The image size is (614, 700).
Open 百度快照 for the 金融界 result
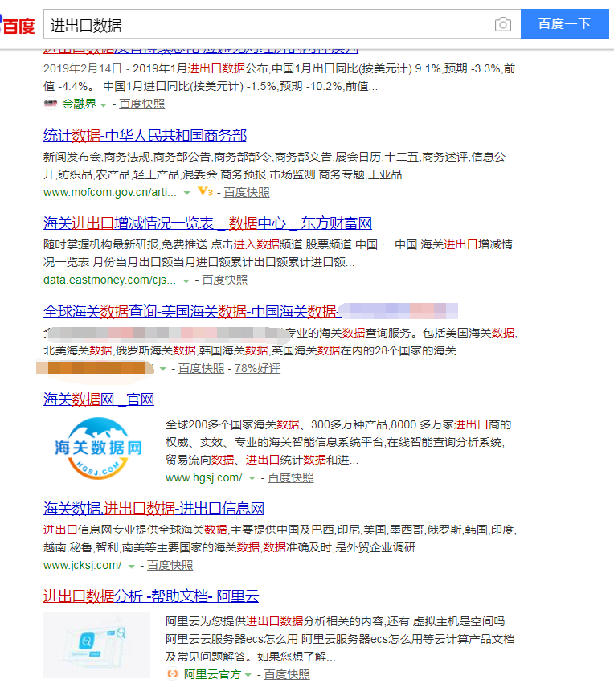(x=142, y=104)
